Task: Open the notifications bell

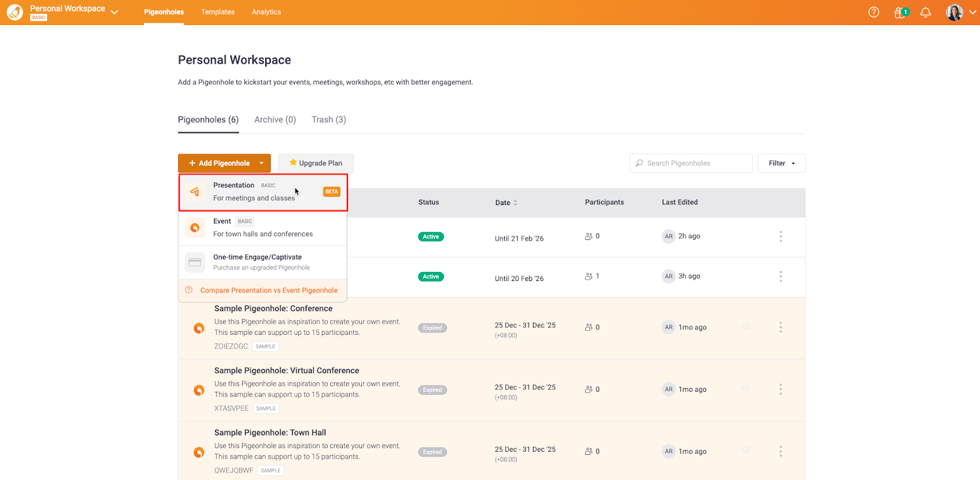Action: pyautogui.click(x=925, y=12)
